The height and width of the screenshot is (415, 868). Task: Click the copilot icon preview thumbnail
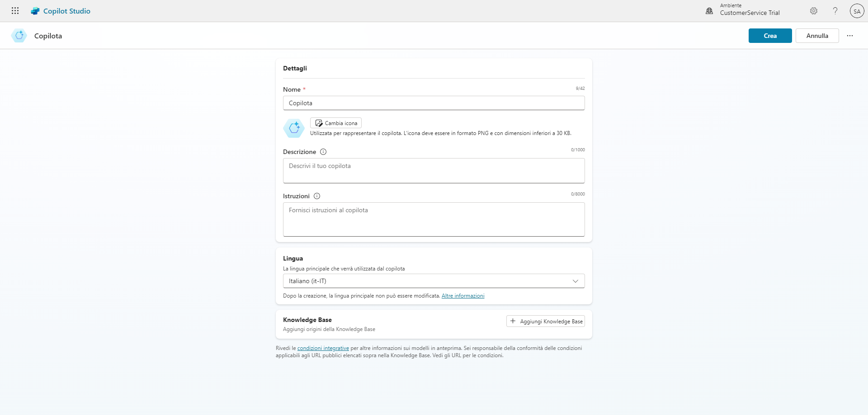click(x=294, y=128)
